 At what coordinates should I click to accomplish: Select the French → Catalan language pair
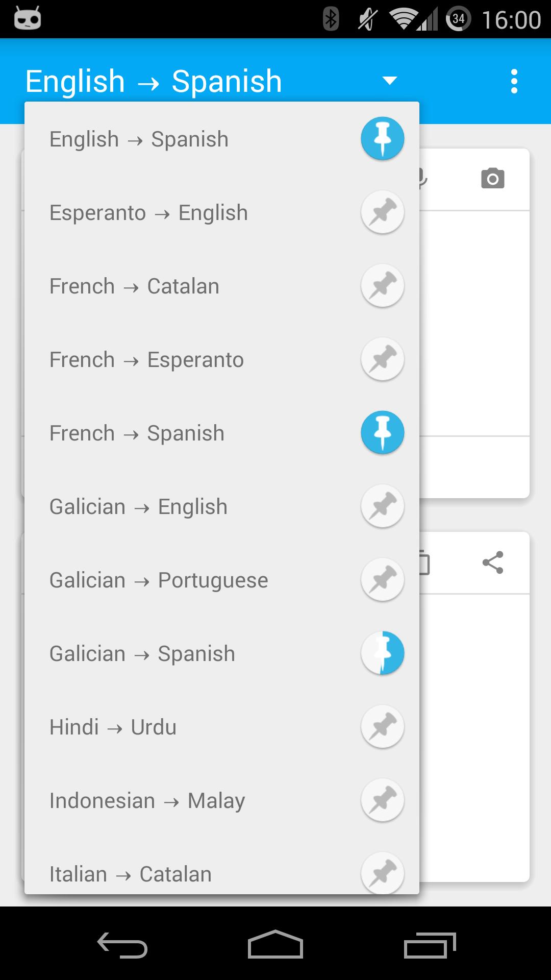pos(134,286)
